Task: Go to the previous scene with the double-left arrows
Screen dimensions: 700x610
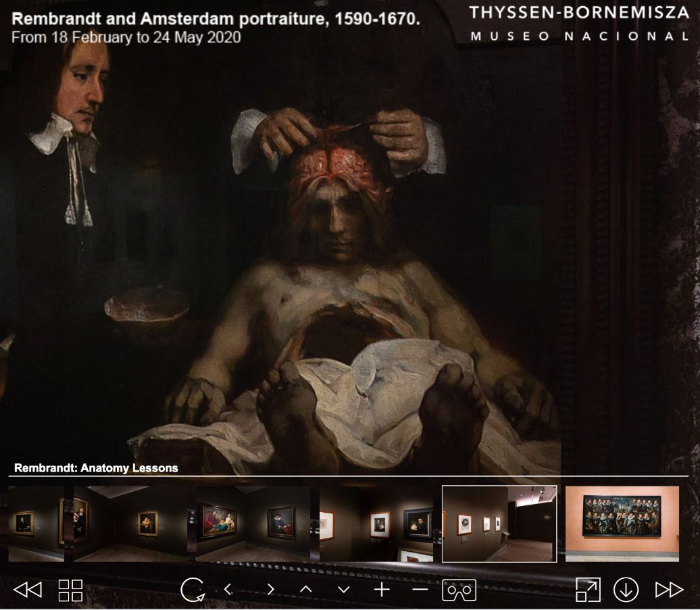Action: pos(28,590)
